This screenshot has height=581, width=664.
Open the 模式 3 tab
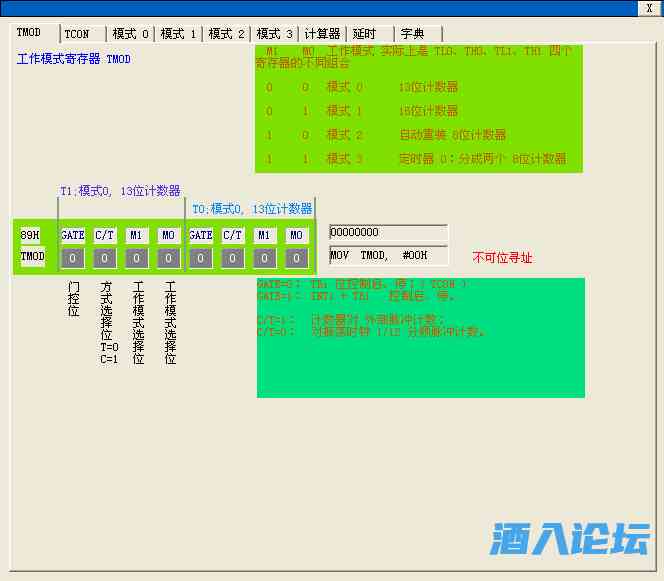[x=274, y=34]
